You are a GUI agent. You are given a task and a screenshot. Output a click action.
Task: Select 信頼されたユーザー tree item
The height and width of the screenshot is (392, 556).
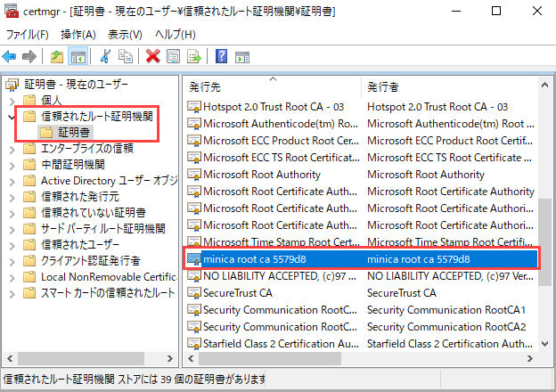coord(80,245)
